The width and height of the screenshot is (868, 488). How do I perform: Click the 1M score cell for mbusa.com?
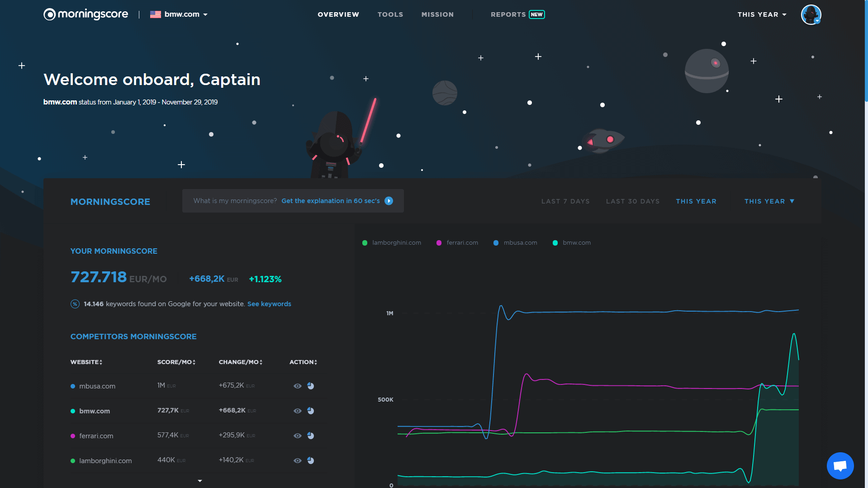[166, 385]
